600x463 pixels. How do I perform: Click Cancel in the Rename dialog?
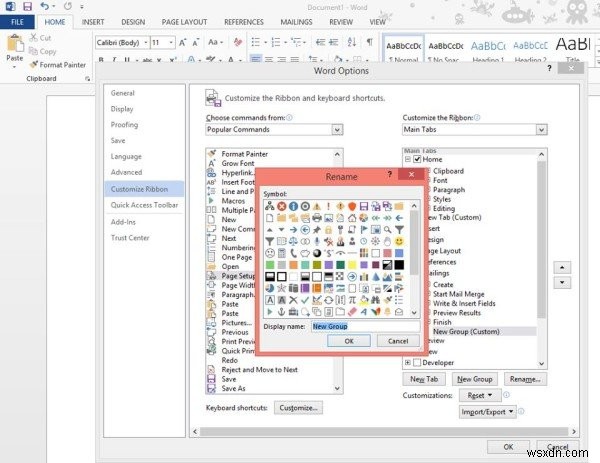[398, 341]
